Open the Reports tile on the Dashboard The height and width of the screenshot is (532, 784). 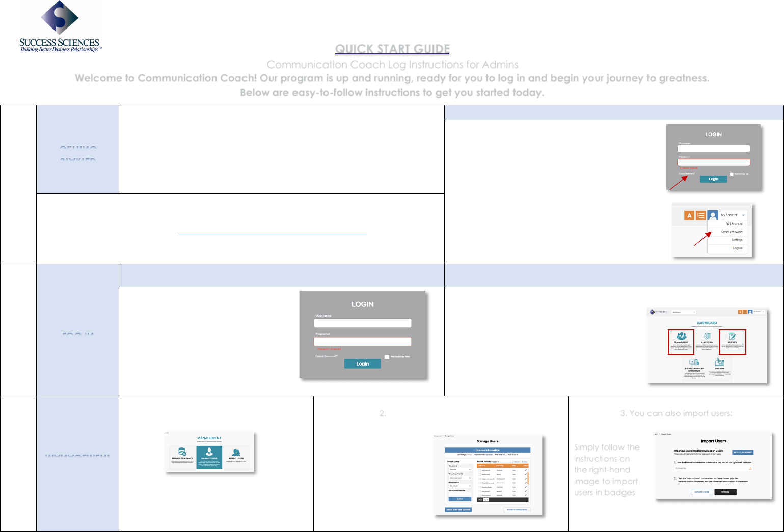point(733,342)
